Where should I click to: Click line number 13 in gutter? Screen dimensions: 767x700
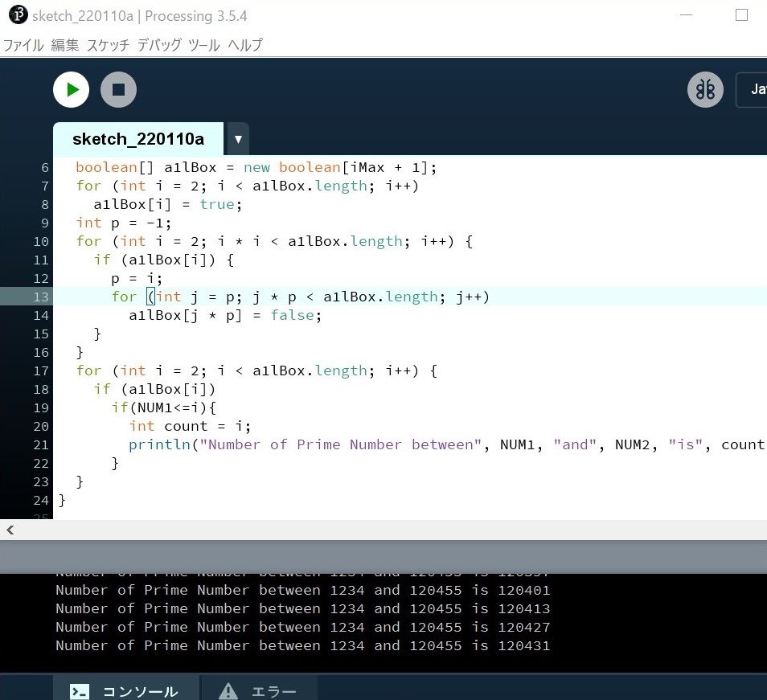point(41,297)
